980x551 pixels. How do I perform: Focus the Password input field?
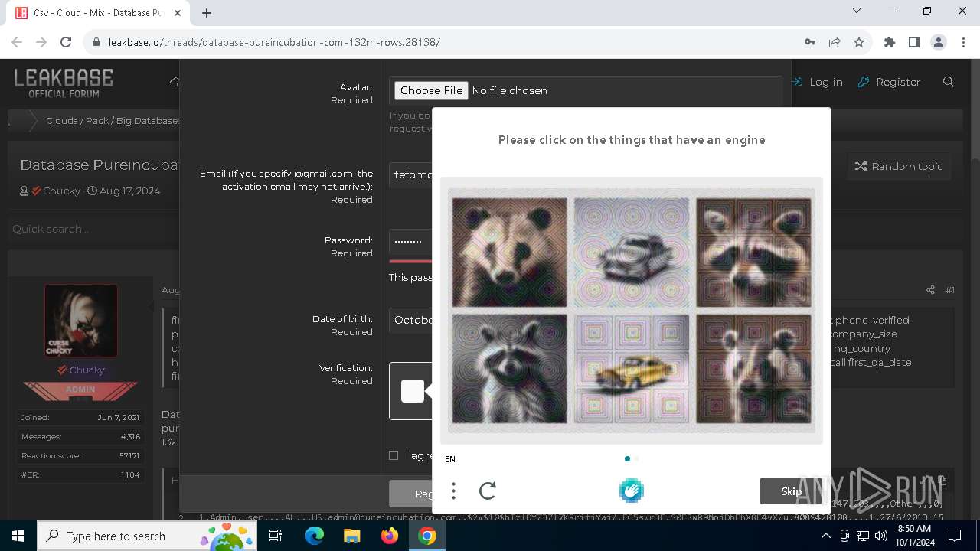[x=411, y=241]
